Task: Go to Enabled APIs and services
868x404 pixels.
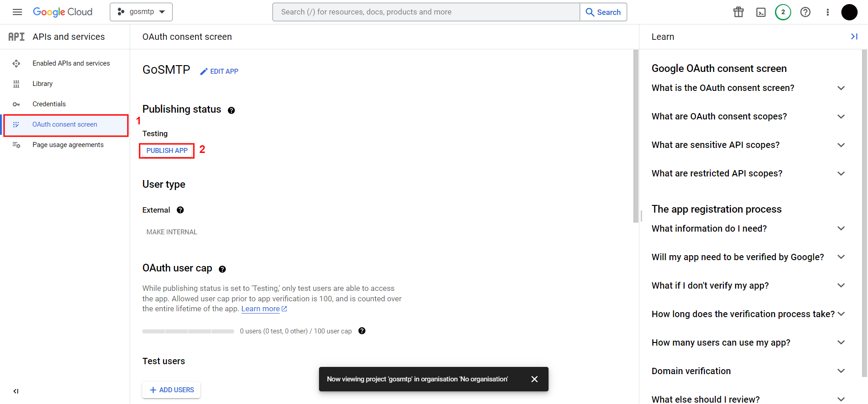Action: pos(71,63)
